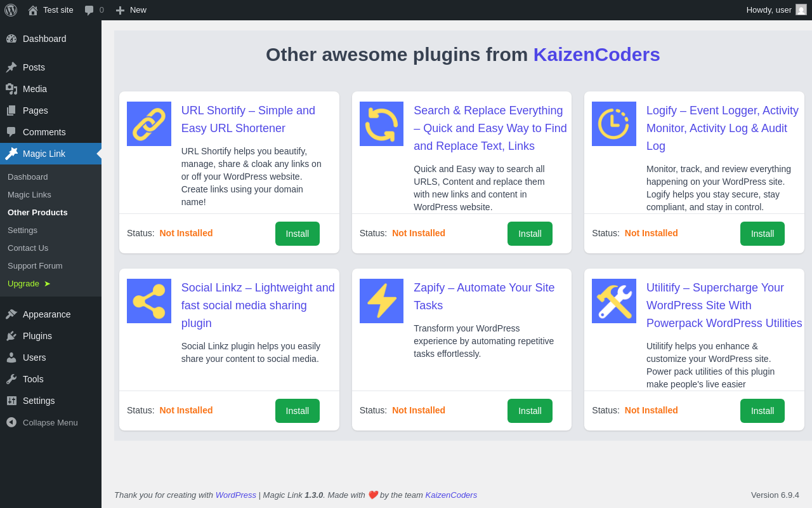Go to Magic Link Settings submenu
The width and height of the screenshot is (812, 508).
point(22,230)
